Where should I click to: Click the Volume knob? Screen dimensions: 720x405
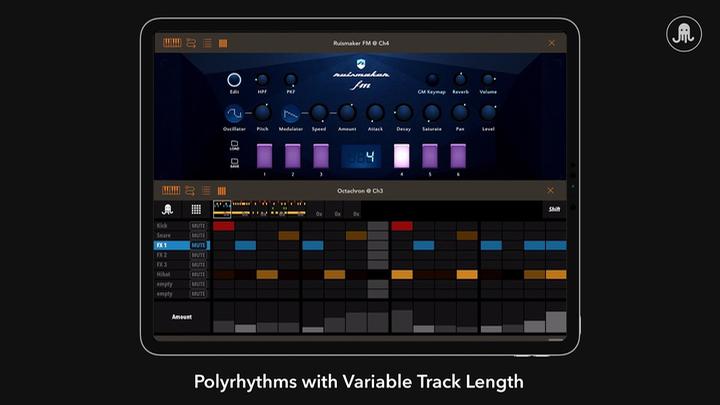pyautogui.click(x=488, y=80)
